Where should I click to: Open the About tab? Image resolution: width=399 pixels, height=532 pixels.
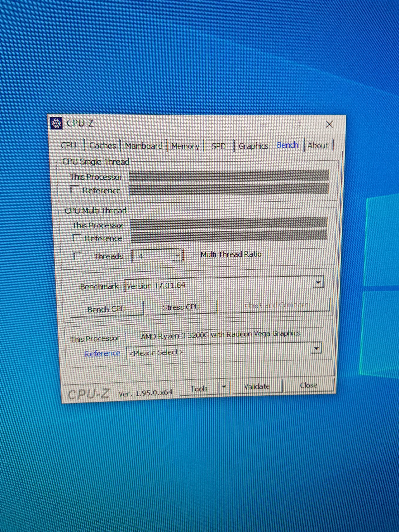tap(318, 145)
